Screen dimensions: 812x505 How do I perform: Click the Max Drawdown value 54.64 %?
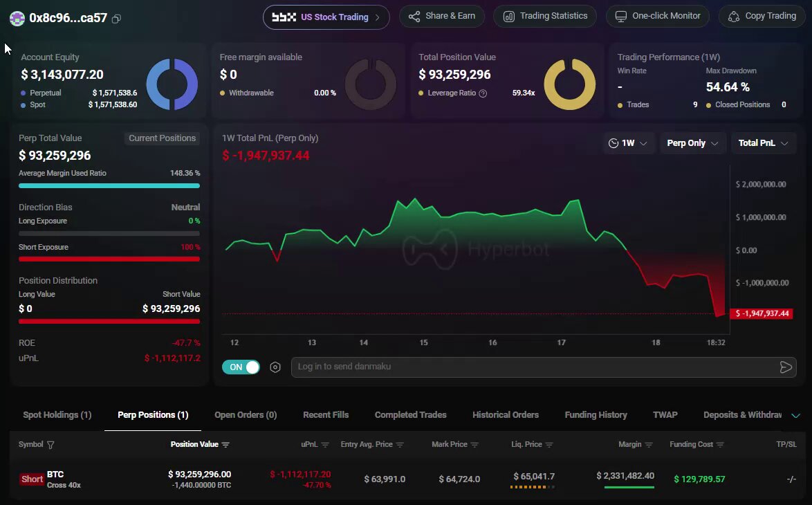(728, 87)
